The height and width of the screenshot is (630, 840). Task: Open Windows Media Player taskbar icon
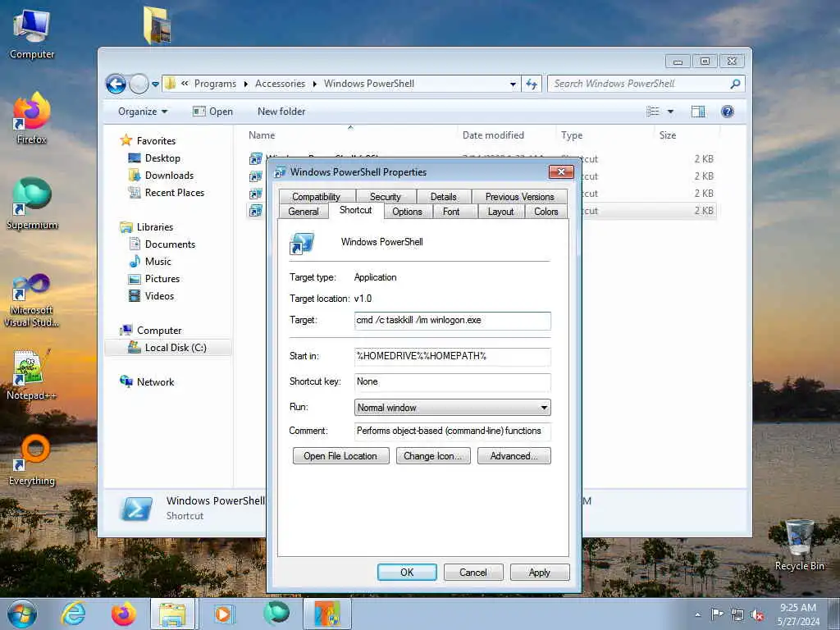pyautogui.click(x=224, y=614)
